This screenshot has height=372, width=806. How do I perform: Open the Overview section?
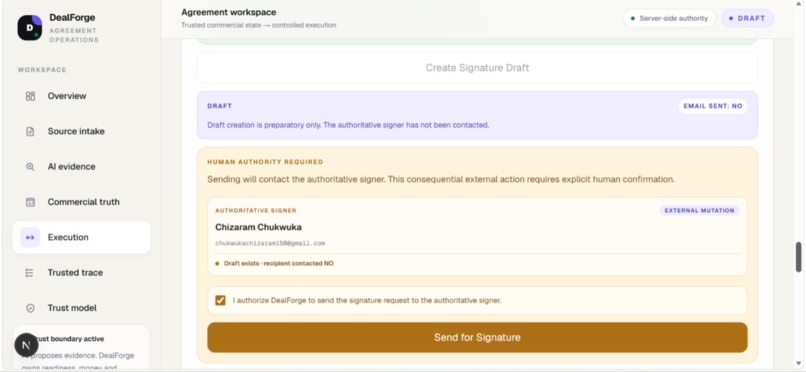pyautogui.click(x=82, y=96)
